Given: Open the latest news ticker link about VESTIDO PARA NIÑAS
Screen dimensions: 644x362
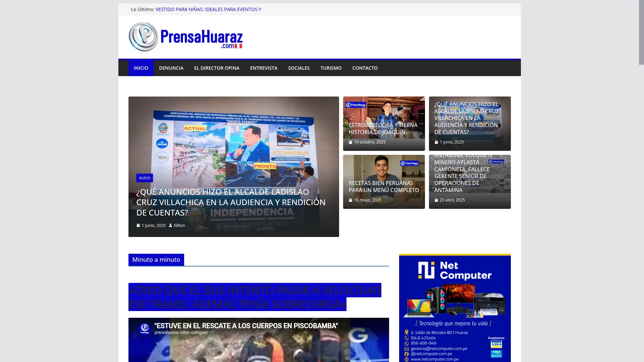Looking at the screenshot, I should pos(208,9).
